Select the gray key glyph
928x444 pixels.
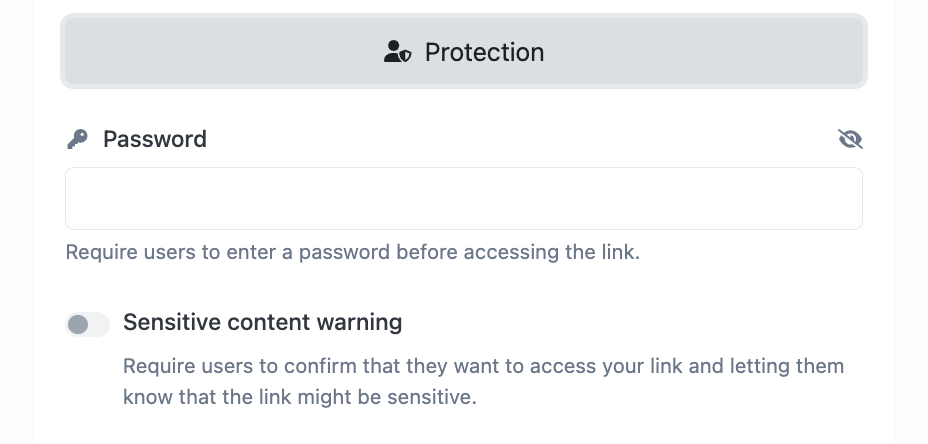pyautogui.click(x=77, y=139)
